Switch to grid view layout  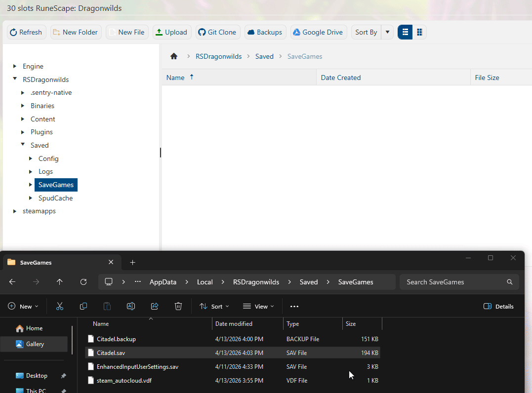pyautogui.click(x=419, y=32)
